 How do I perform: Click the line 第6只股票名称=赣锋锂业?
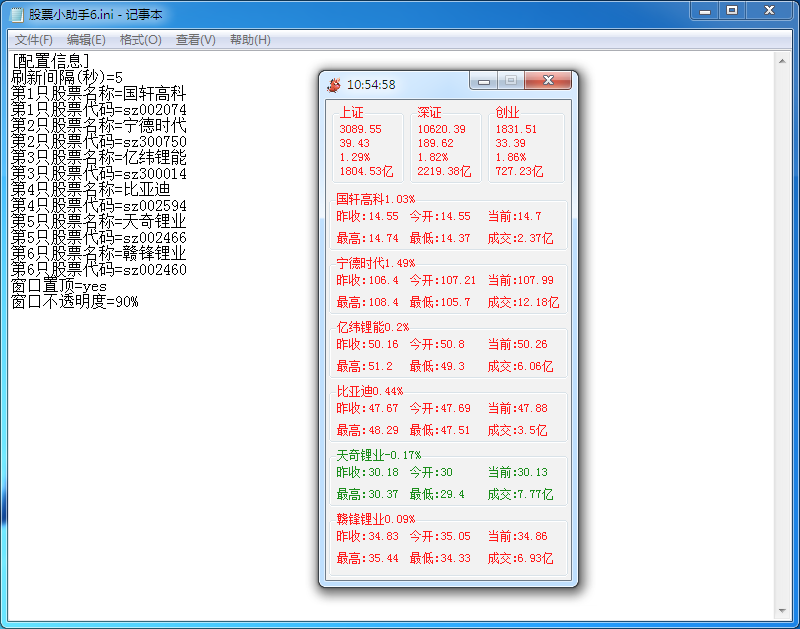point(98,253)
